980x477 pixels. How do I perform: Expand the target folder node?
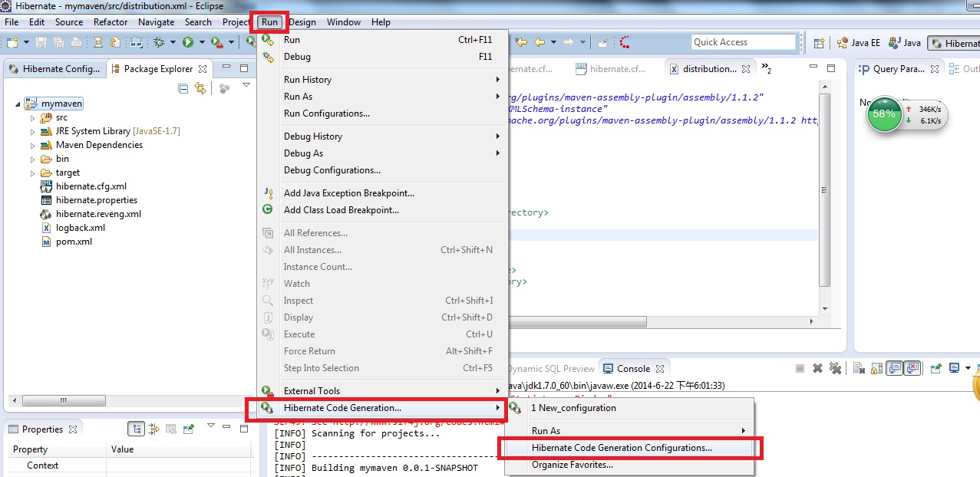coord(33,173)
